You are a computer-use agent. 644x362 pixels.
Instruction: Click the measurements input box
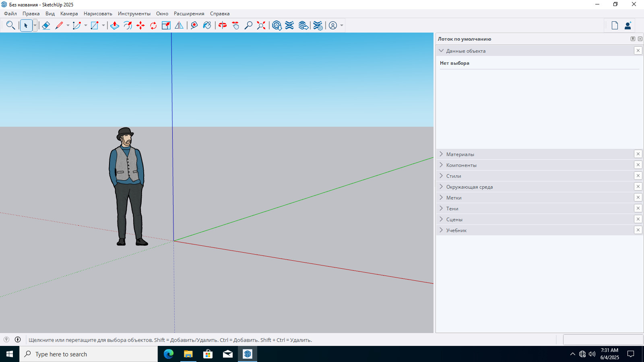coord(603,339)
